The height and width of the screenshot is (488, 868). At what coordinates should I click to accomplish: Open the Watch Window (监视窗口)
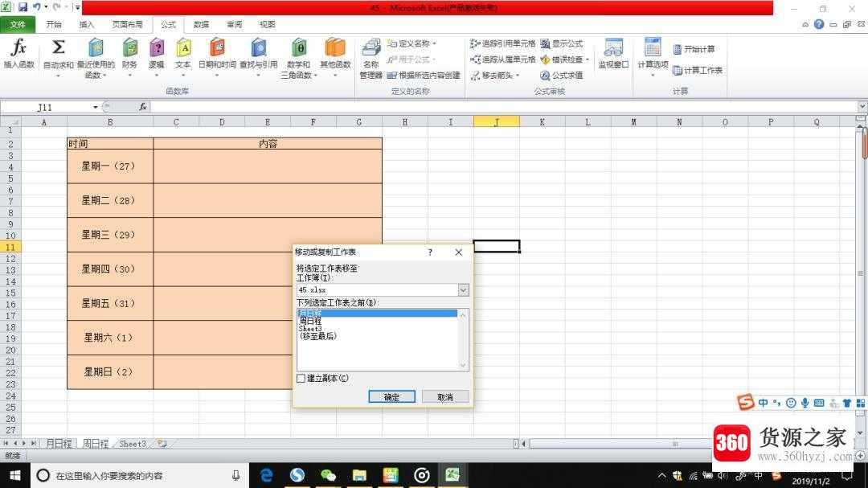(x=613, y=54)
